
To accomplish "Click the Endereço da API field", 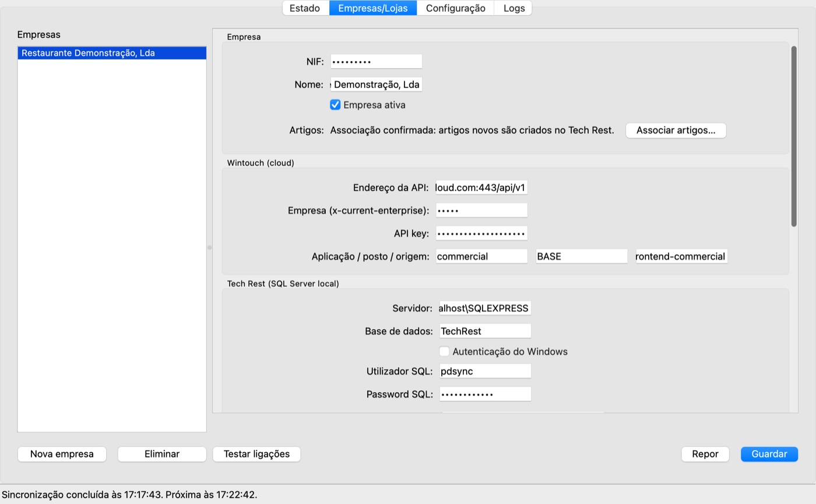I will point(481,188).
